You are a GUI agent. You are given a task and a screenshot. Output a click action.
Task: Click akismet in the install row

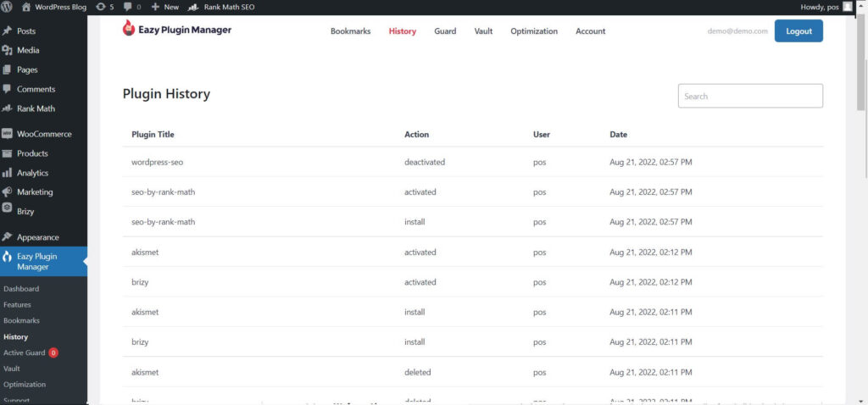tap(145, 312)
